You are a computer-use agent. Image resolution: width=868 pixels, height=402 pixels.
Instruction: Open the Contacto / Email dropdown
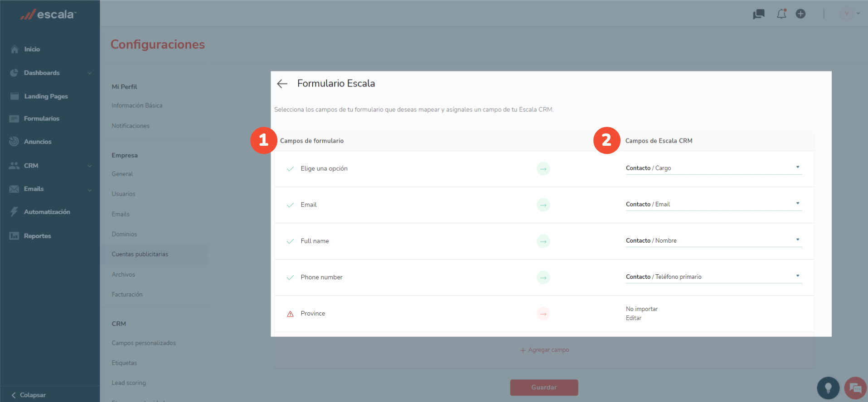[x=714, y=204]
